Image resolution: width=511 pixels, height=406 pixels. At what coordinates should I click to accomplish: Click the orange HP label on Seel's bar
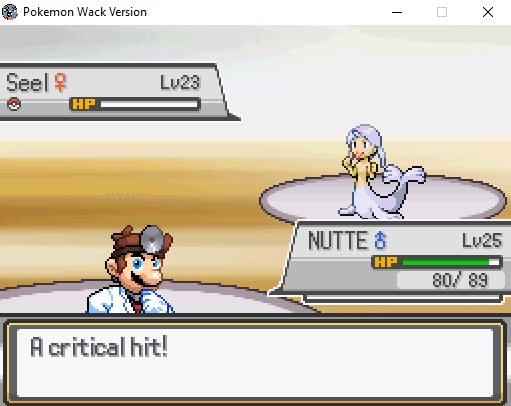pyautogui.click(x=84, y=104)
